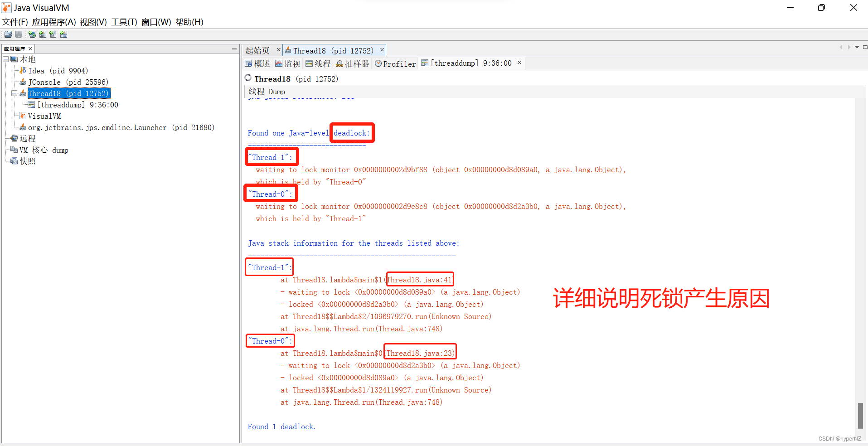Click the 'Found one Java-level deadlock:' line
Viewport: 868px width, 446px height.
click(309, 133)
